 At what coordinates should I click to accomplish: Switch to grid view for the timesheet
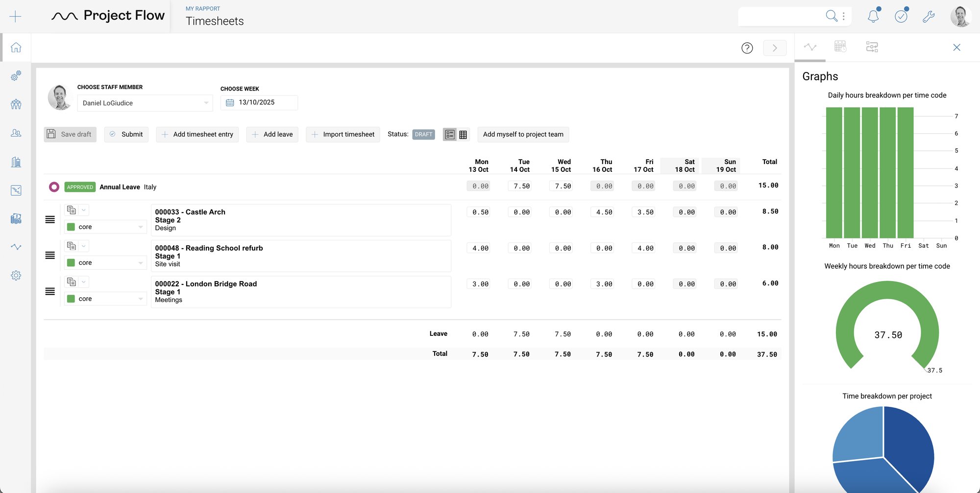click(x=463, y=134)
